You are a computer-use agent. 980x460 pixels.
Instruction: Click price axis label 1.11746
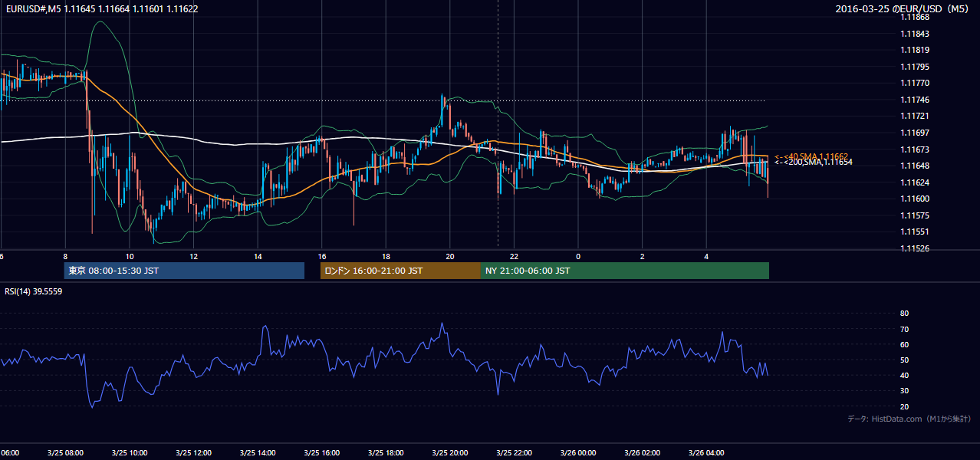(914, 100)
